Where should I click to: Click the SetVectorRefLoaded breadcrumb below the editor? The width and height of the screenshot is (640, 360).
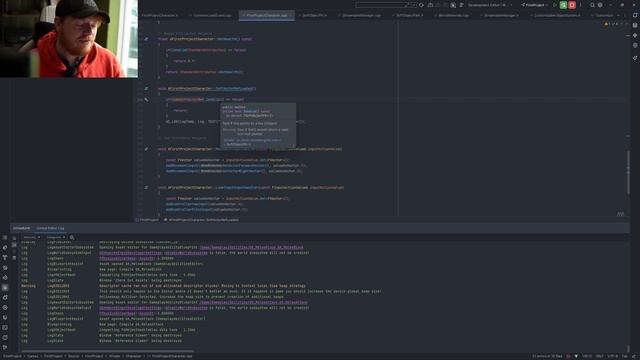click(x=204, y=220)
